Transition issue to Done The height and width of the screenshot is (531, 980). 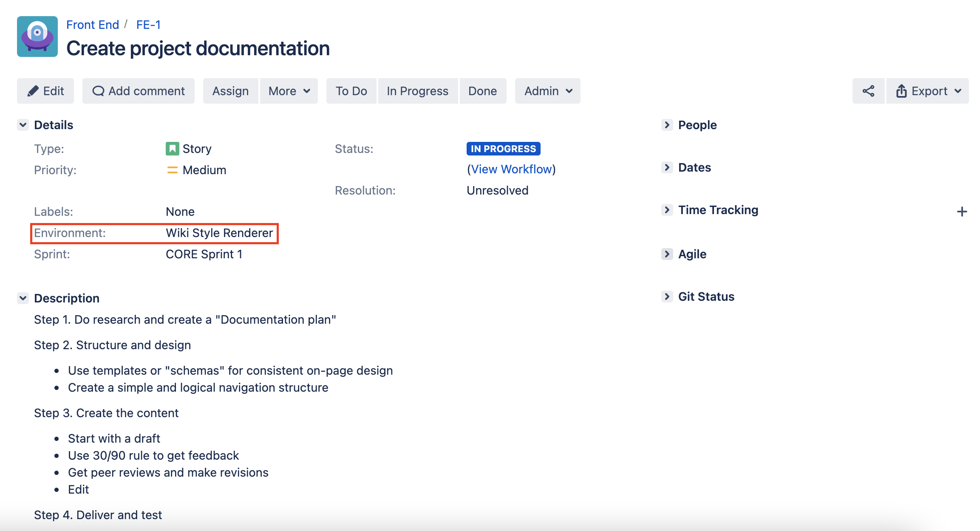(482, 91)
